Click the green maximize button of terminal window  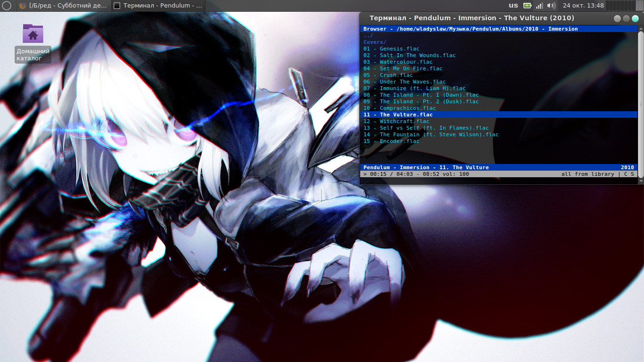click(635, 18)
